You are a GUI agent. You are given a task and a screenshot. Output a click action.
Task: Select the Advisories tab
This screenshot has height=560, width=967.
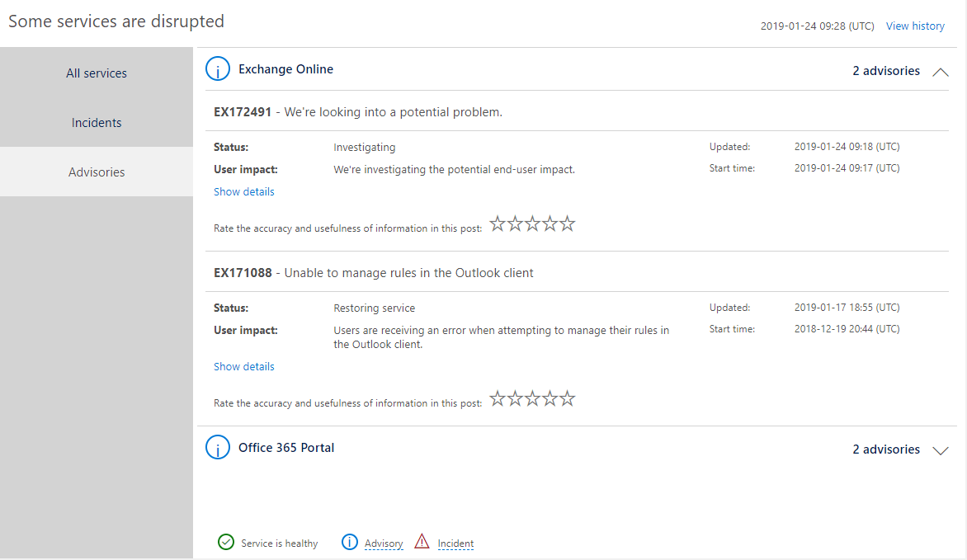(97, 172)
